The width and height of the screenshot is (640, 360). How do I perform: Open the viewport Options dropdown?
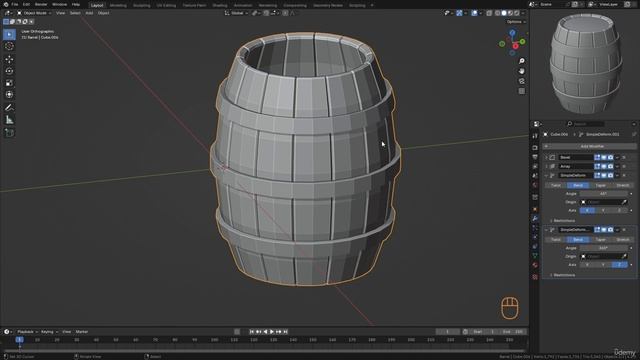(516, 22)
